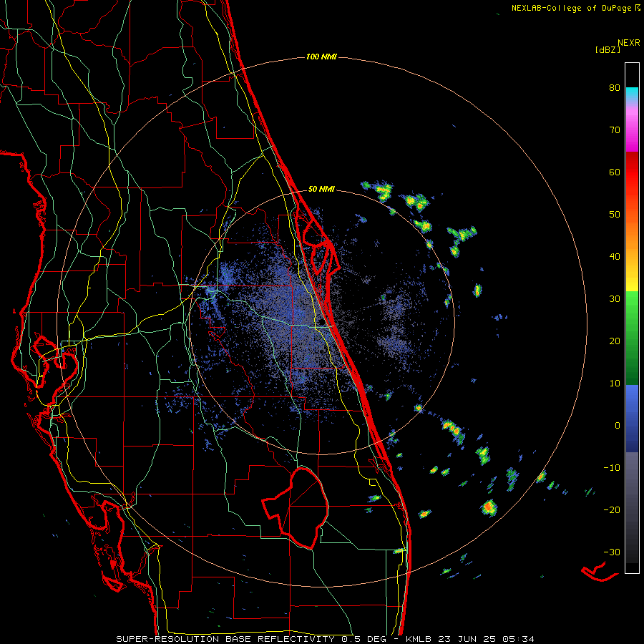Viewport: 644px width, 644px height.
Task: Click the 10 value on the dBZ scale
Action: (615, 384)
